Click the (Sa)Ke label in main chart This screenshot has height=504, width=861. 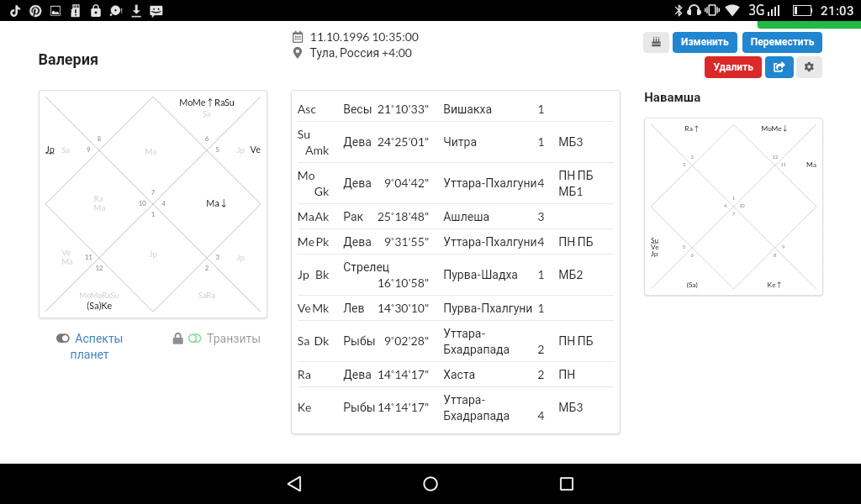pyautogui.click(x=99, y=306)
